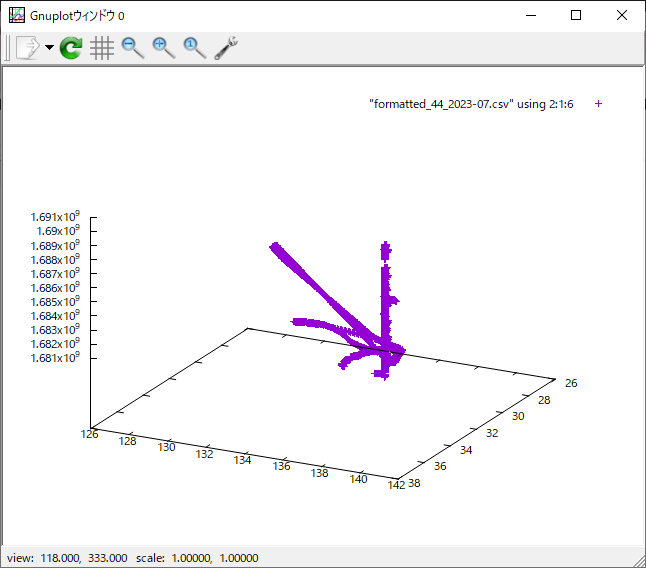The height and width of the screenshot is (568, 646).
Task: Minimize the Gnuplot window
Action: 530,15
